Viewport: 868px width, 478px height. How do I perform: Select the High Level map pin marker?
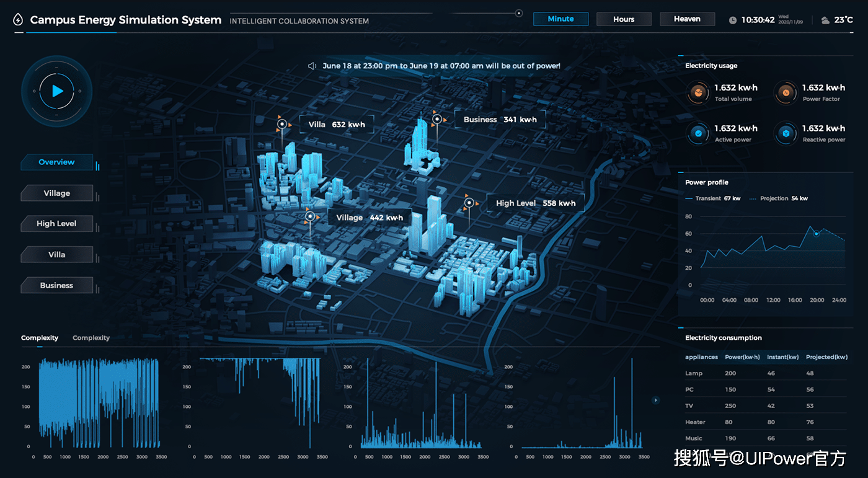(469, 202)
